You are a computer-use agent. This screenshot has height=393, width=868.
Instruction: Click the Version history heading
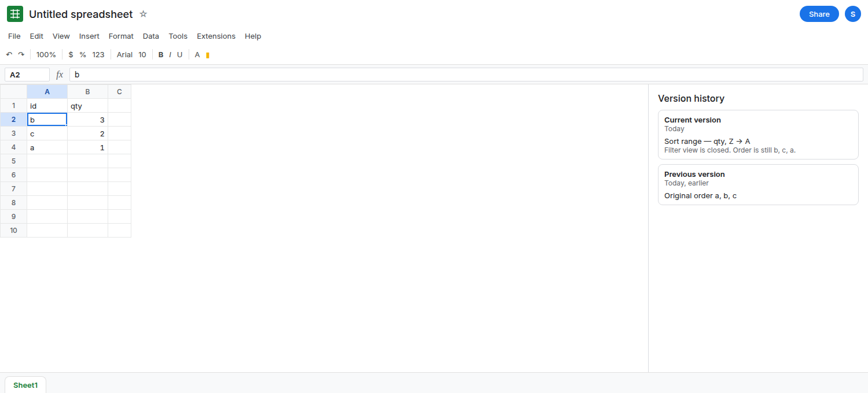pos(691,98)
